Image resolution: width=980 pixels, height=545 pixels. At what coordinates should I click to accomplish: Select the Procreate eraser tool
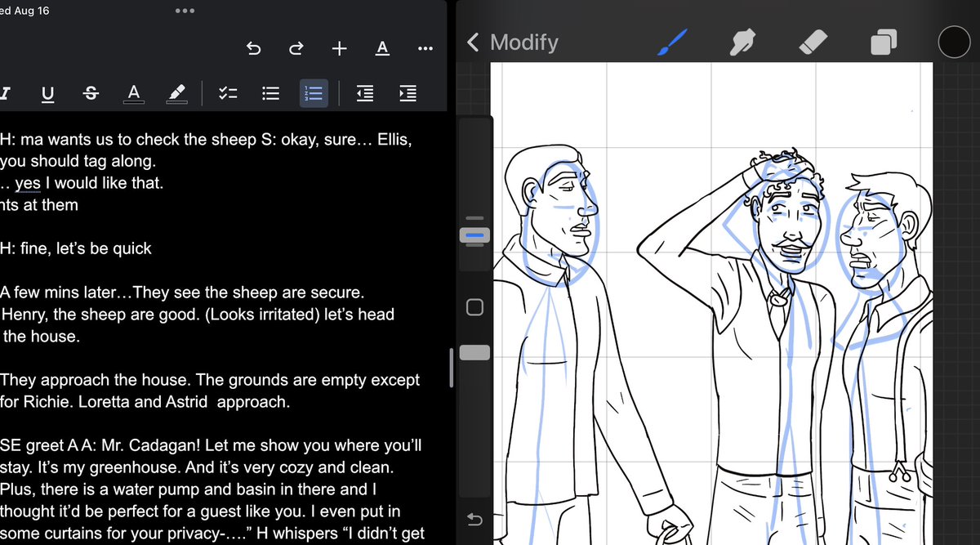(x=812, y=42)
